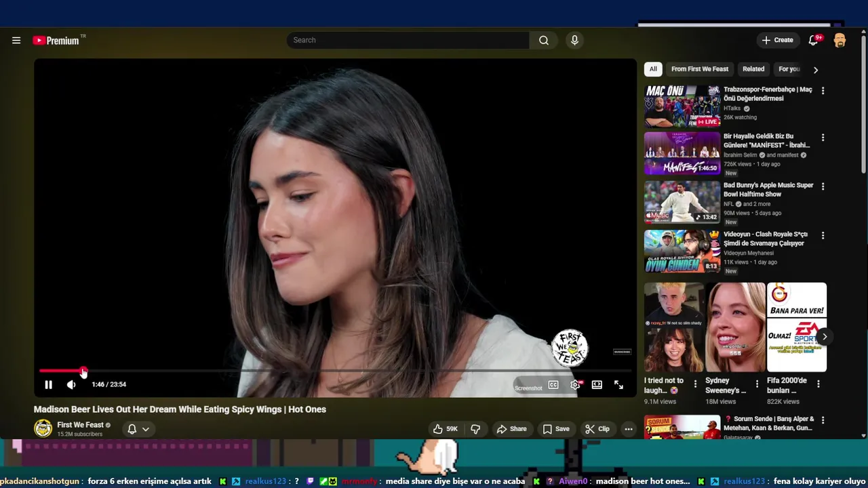Open Fifa 2000'de bunları short

[x=797, y=327]
